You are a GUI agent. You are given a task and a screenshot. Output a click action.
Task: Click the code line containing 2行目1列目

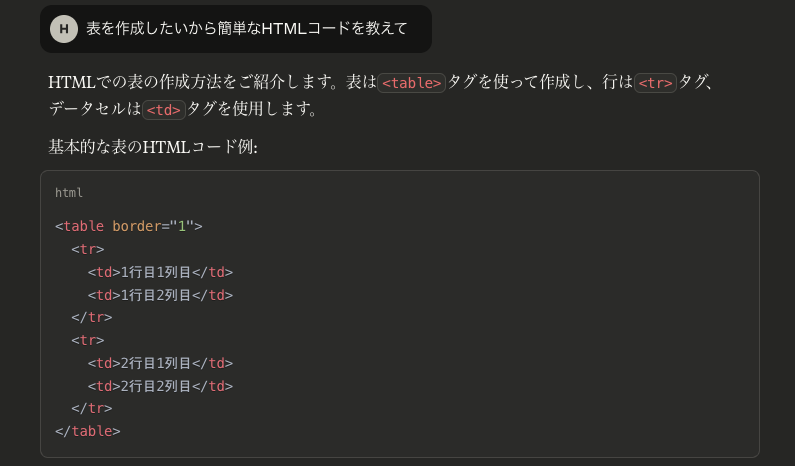tap(160, 363)
